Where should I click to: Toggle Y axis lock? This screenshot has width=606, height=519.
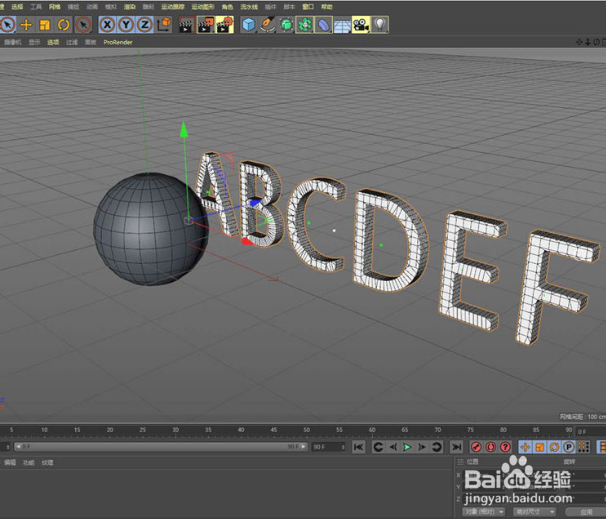[126, 25]
